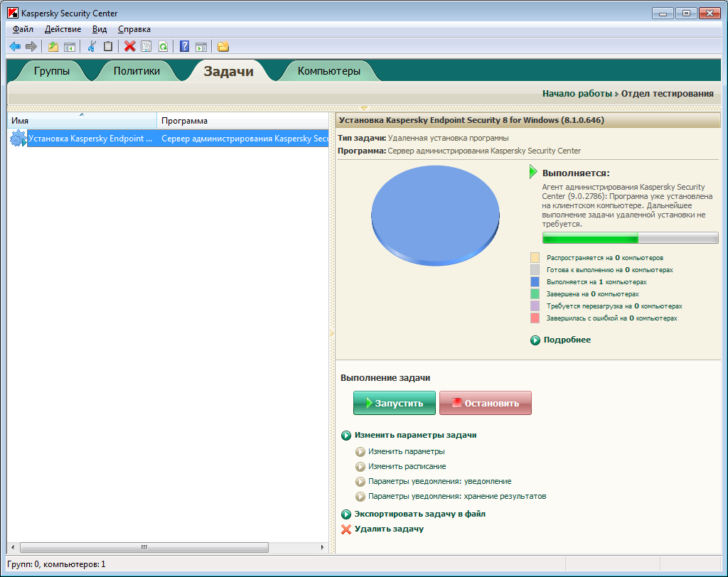Image resolution: width=728 pixels, height=577 pixels.
Task: Click the Kaspersky logo in the title bar
Action: click(13, 13)
